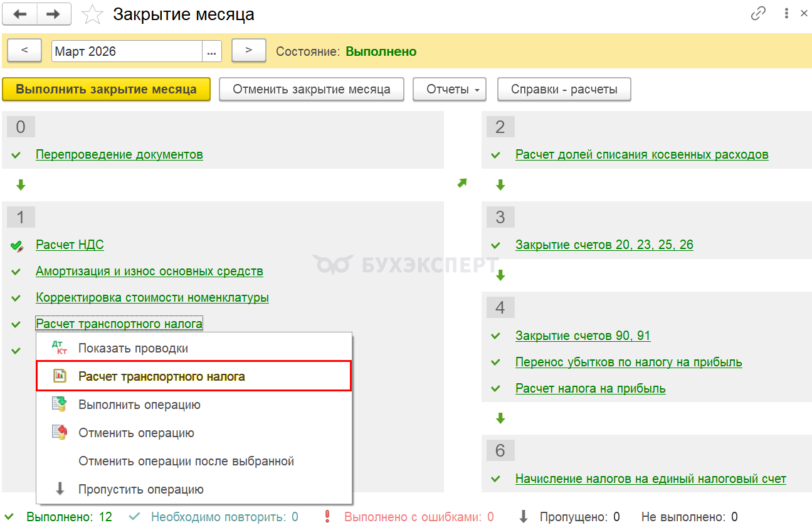Select Показать проводки in context menu

194,348
